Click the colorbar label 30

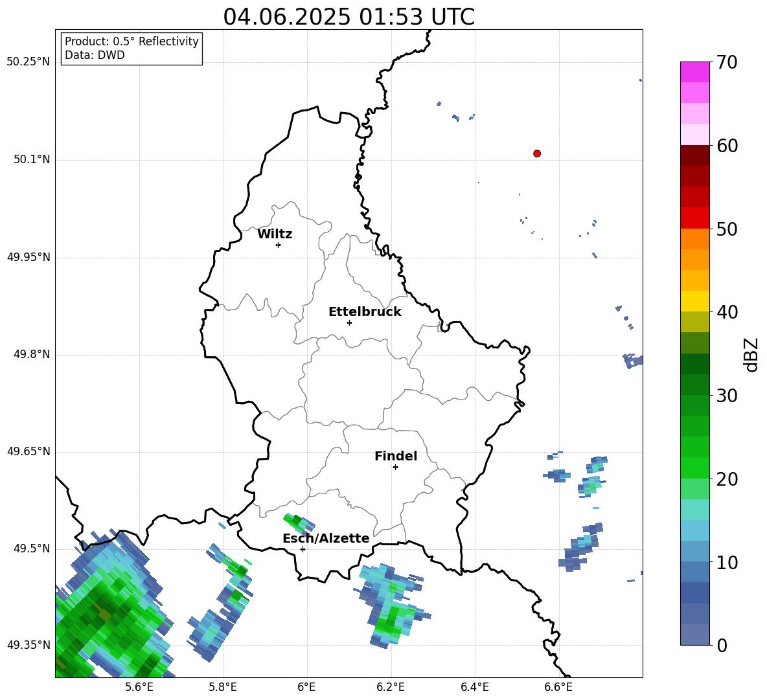click(x=727, y=396)
